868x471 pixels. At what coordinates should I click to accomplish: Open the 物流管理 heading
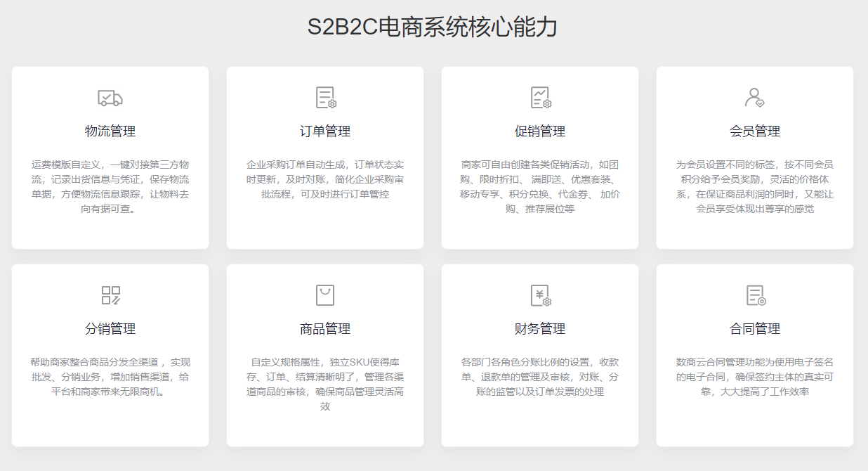[110, 131]
